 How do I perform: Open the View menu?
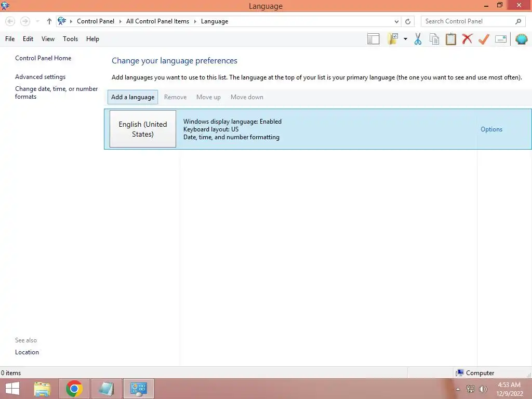(48, 39)
